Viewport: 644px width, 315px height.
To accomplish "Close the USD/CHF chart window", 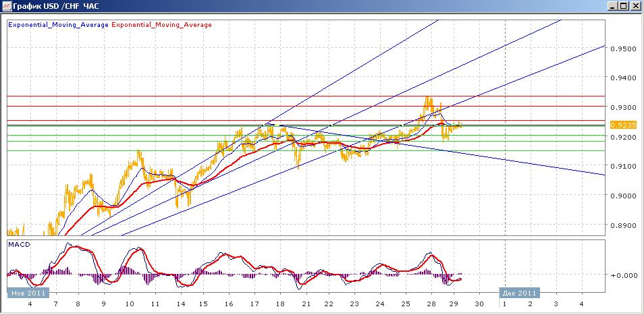I will (x=634, y=6).
